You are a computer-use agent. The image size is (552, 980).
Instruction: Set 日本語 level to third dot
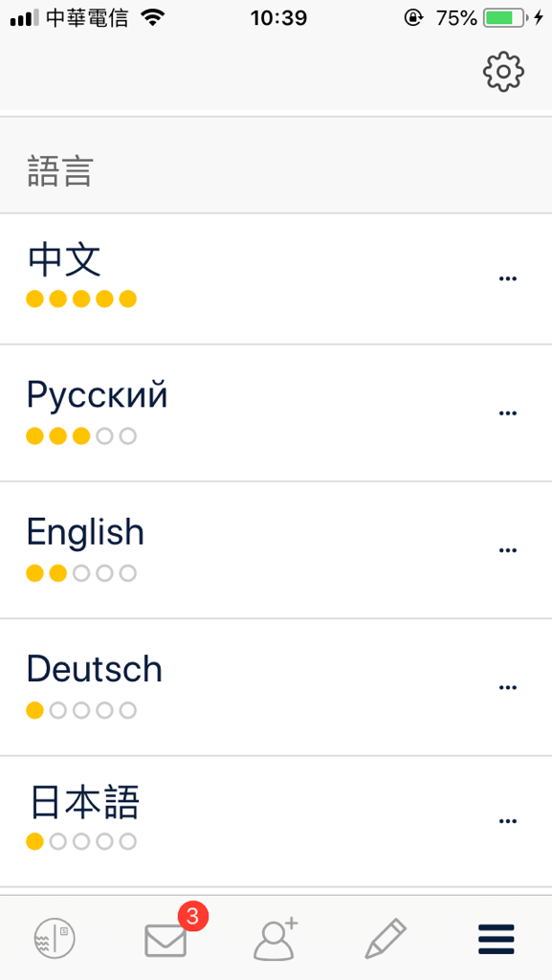[x=81, y=842]
